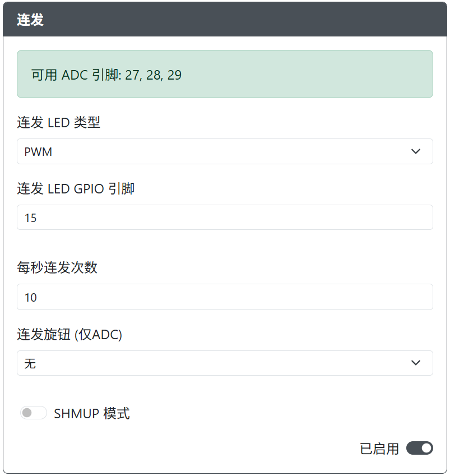The image size is (450, 476).
Task: Click the 可用 ADC 引脚 notice banner
Action: coord(224,75)
